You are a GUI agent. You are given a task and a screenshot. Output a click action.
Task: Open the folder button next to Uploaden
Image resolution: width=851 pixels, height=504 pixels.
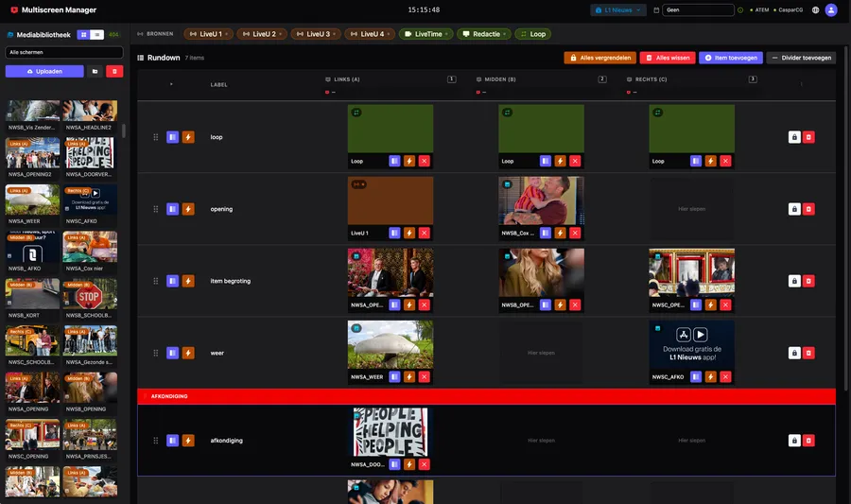point(95,71)
